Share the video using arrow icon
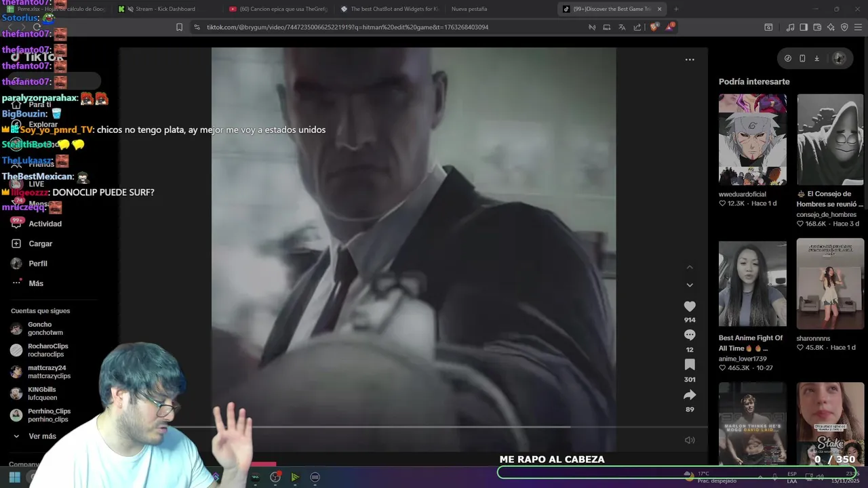This screenshot has width=868, height=488. (x=690, y=394)
